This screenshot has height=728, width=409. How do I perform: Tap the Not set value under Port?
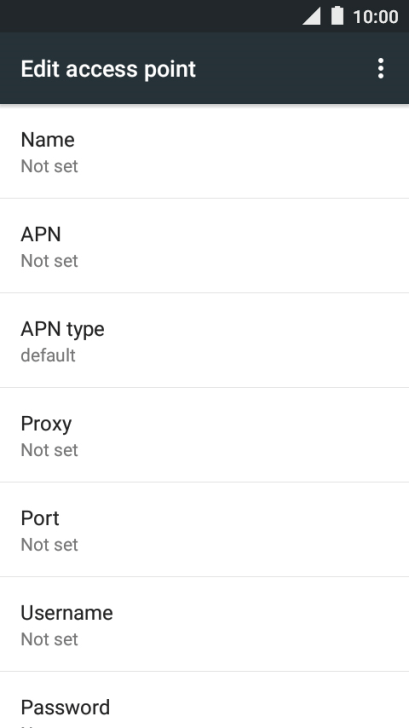click(49, 545)
